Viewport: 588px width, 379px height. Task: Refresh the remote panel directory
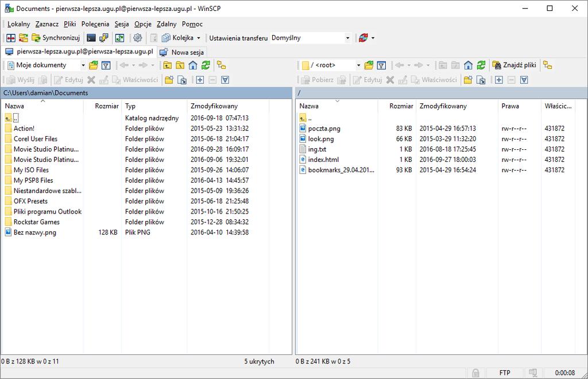[481, 65]
